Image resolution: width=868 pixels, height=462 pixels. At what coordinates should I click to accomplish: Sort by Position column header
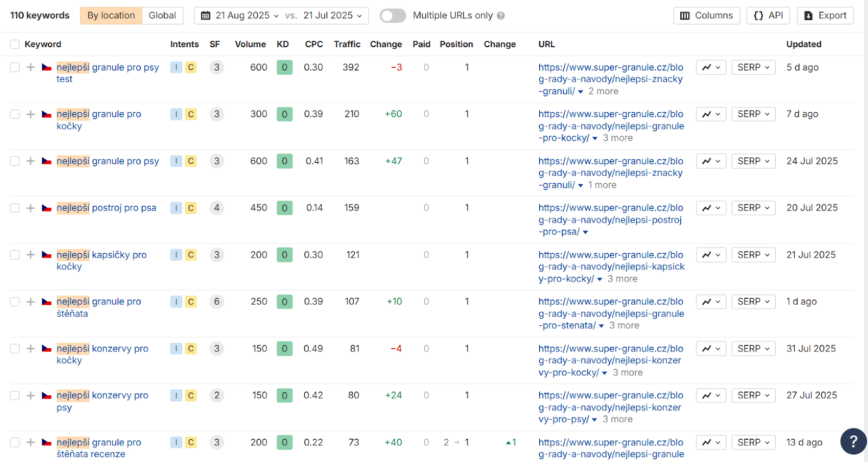coord(456,44)
